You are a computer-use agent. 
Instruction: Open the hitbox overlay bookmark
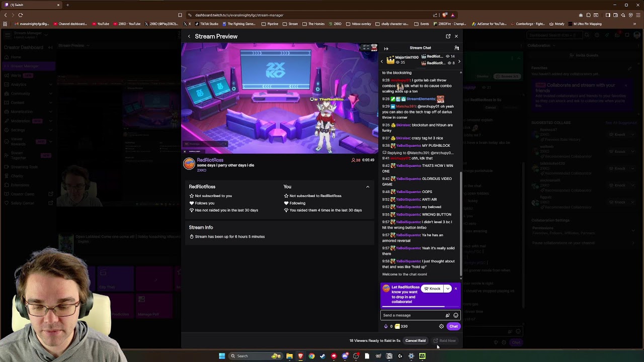pos(359,24)
